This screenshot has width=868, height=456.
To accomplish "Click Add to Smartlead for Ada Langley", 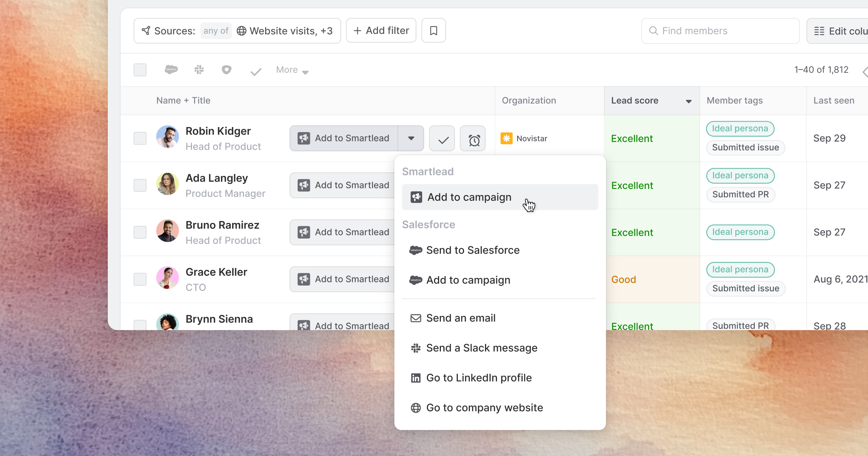I will pyautogui.click(x=342, y=185).
